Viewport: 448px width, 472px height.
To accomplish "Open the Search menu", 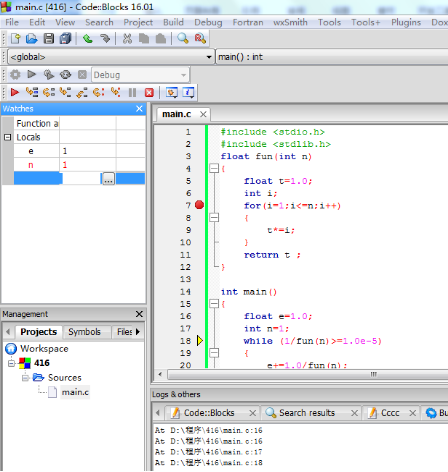I will (99, 22).
